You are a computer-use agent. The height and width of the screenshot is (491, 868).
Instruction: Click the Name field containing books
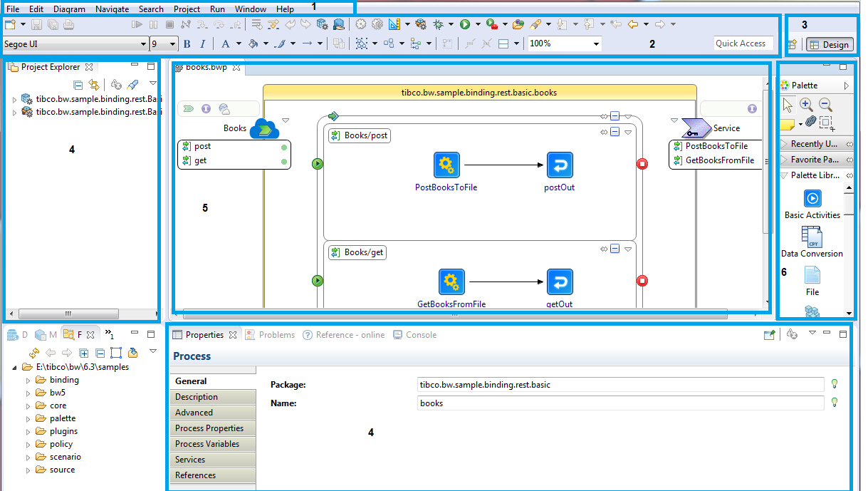(619, 403)
